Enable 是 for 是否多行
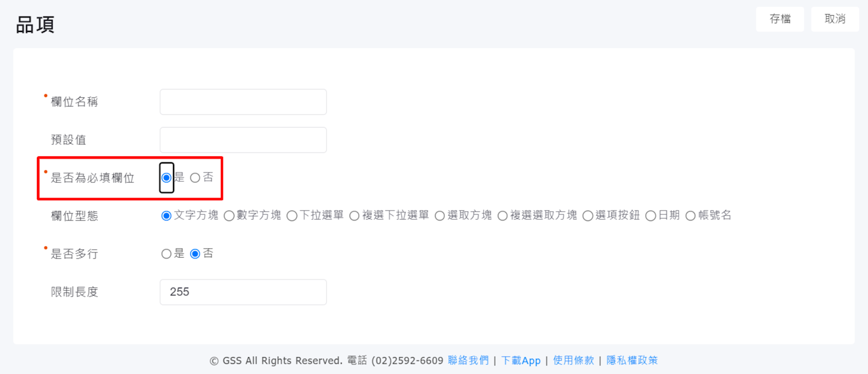Image resolution: width=868 pixels, height=374 pixels. coord(167,254)
